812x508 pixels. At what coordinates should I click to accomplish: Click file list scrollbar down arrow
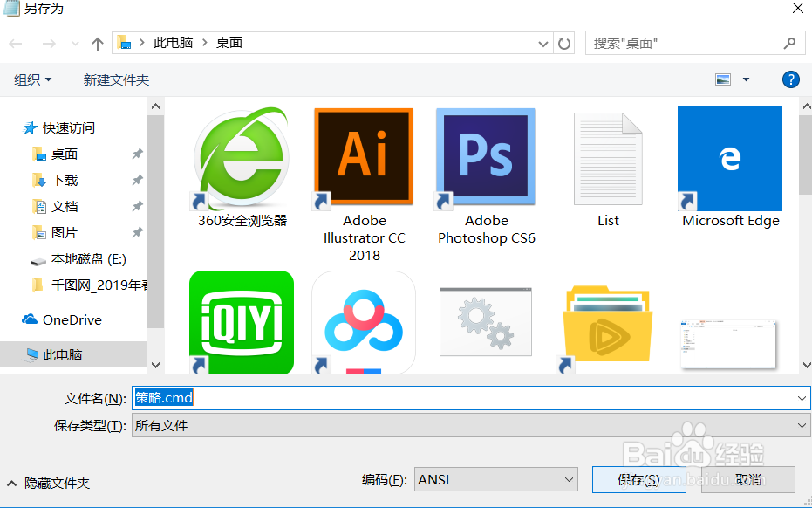tap(806, 364)
